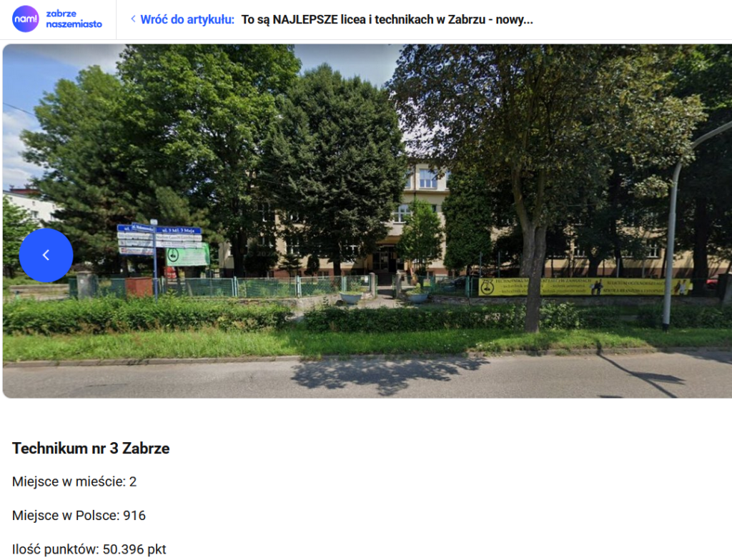732x560 pixels.
Task: Click the white chevron inside the blue circle
Action: coord(46,255)
